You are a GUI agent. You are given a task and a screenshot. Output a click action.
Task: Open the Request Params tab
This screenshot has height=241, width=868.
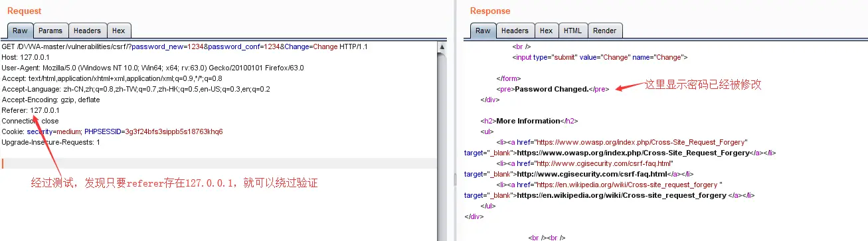pos(50,31)
